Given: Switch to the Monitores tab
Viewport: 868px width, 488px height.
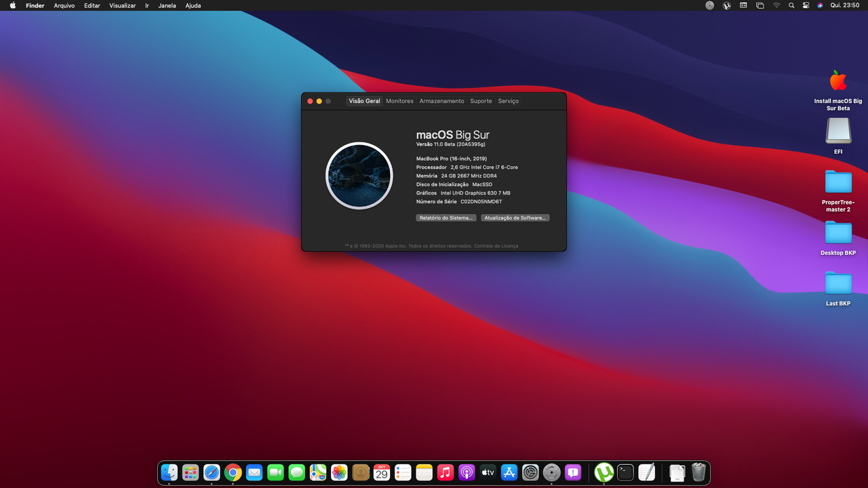Looking at the screenshot, I should [x=399, y=101].
